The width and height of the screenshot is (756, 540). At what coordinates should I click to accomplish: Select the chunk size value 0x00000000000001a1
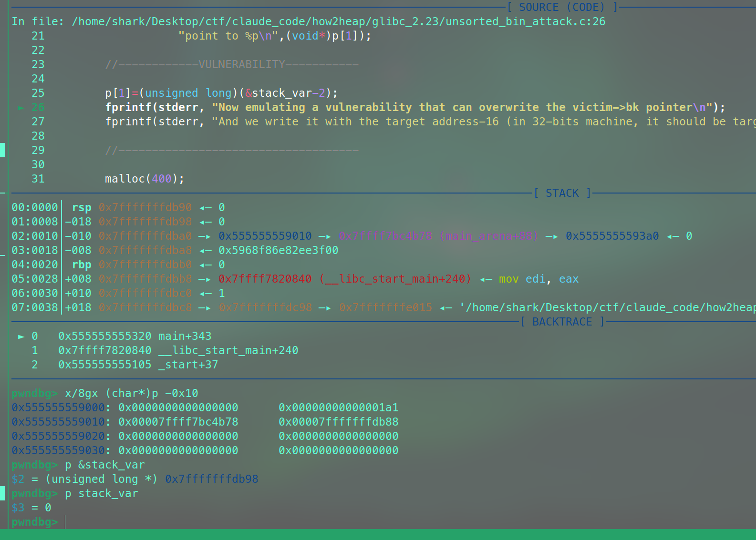tap(339, 408)
